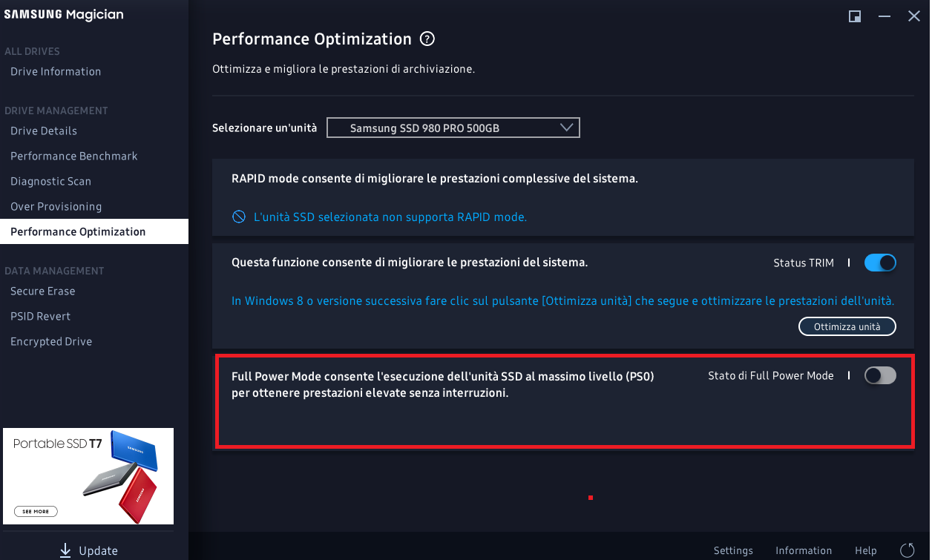Click the 'In Windows 8 o versione successiva' blue text
Screen dimensions: 932x560
tap(562, 301)
